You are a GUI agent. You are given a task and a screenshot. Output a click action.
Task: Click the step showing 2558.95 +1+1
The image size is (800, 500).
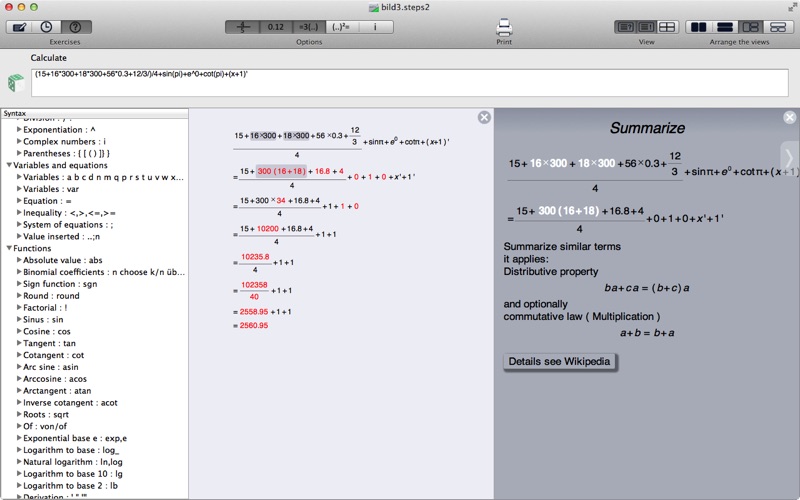[x=262, y=312]
